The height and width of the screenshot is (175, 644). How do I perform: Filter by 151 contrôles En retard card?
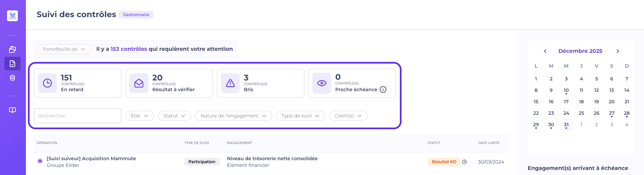tap(78, 83)
